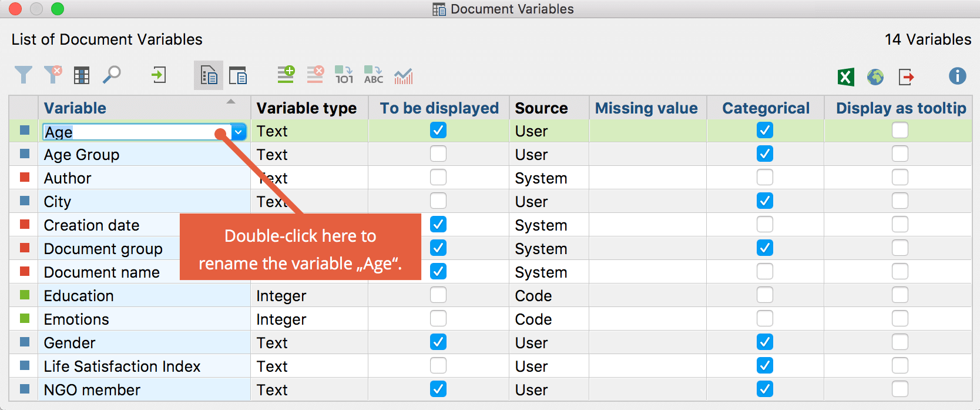Transform variable to text with the ABC icon

pyautogui.click(x=374, y=75)
